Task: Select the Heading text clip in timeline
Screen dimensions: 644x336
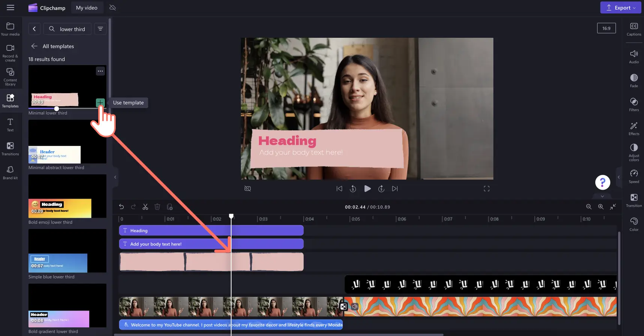Action: (211, 230)
